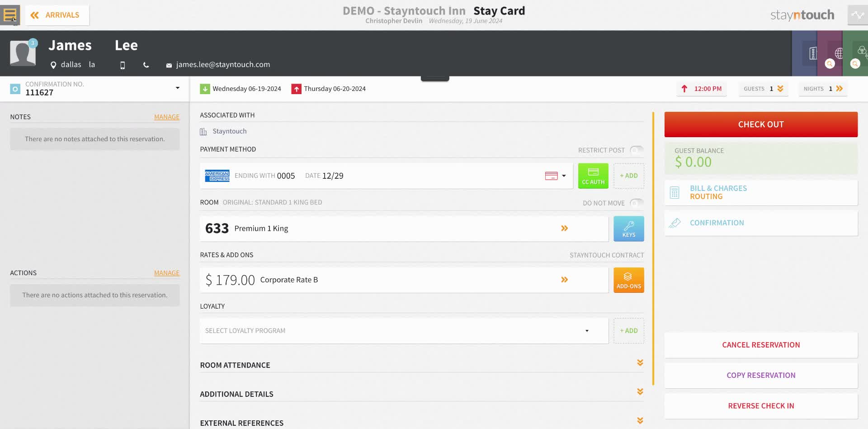Click the telephone handset icon

[146, 65]
